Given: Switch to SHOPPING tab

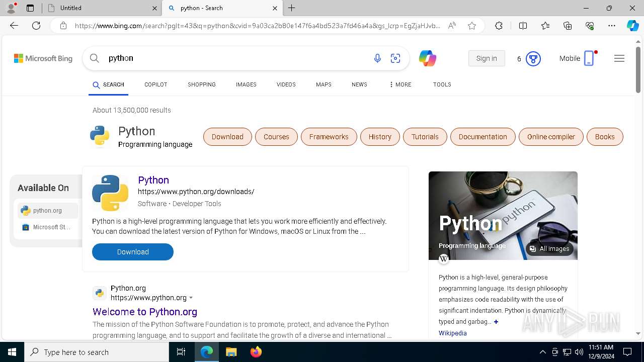Looking at the screenshot, I should [202, 84].
